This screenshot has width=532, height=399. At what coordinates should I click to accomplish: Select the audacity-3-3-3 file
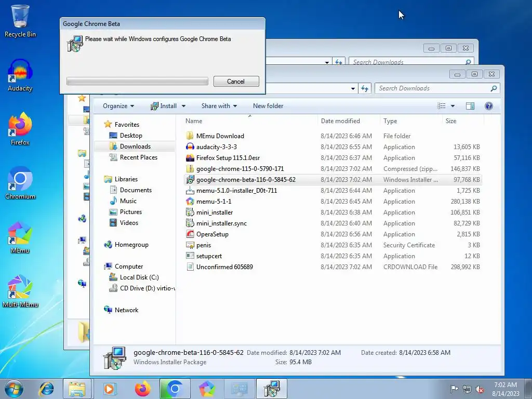217,147
